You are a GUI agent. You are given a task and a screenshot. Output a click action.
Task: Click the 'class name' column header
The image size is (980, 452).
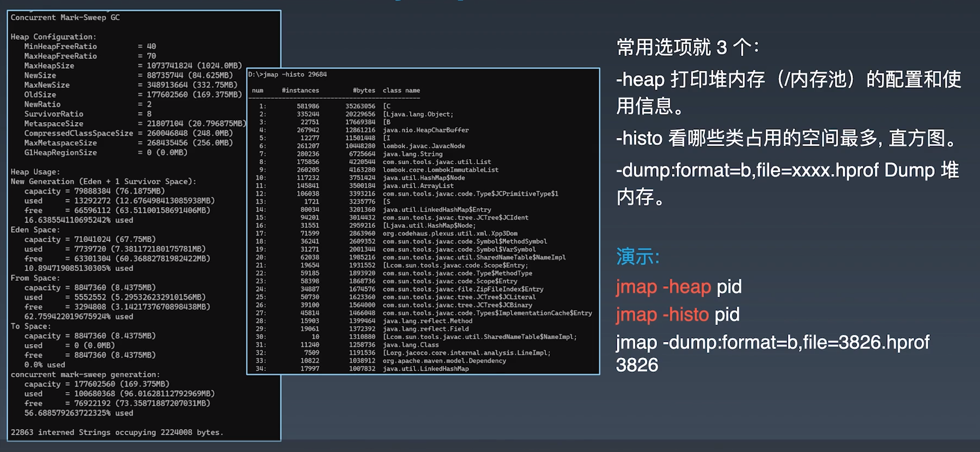click(x=401, y=91)
